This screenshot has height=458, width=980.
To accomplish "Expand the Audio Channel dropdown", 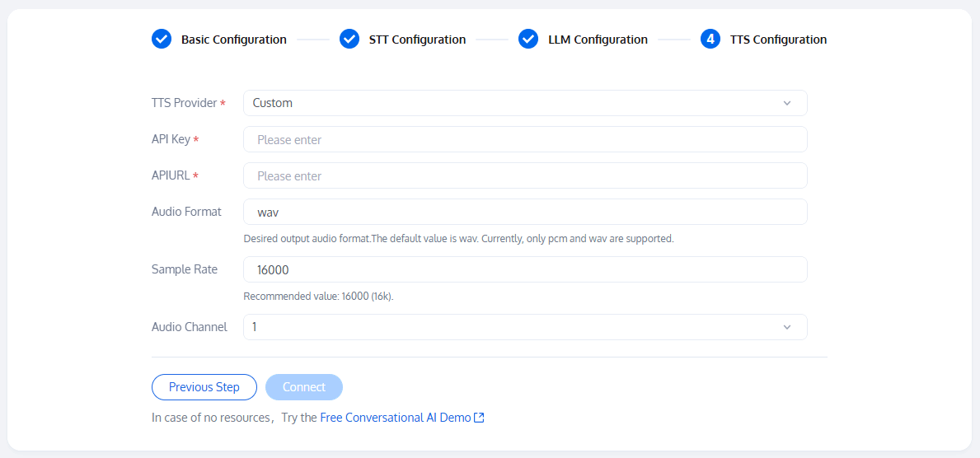I will point(524,327).
